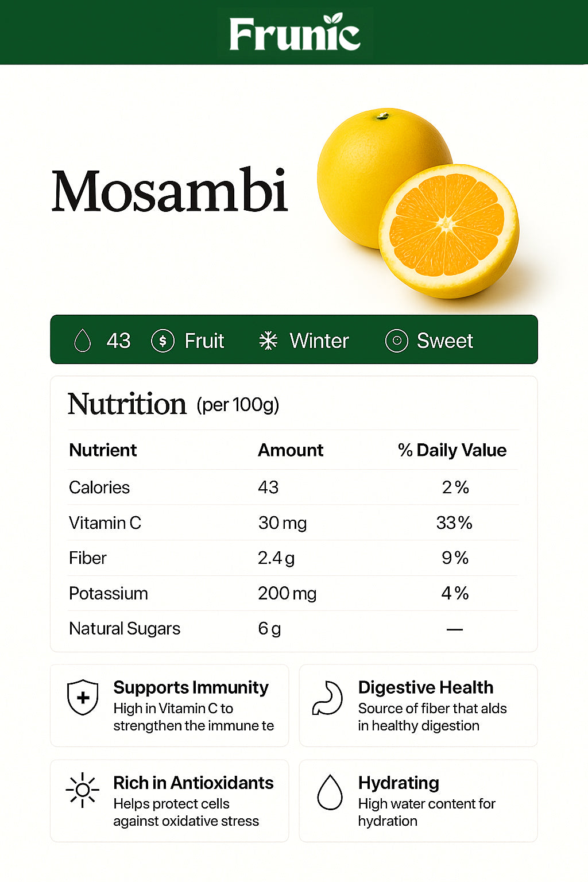588x882 pixels.
Task: Click the Mosambi title text
Action: (169, 191)
